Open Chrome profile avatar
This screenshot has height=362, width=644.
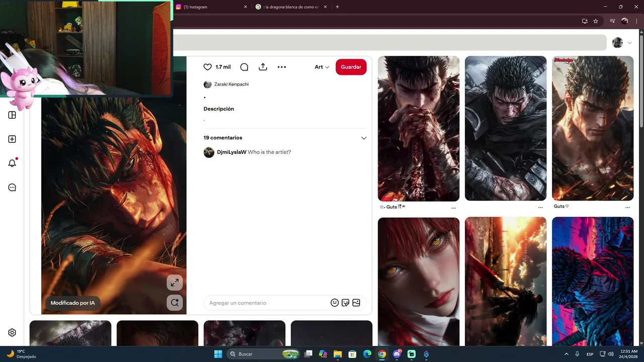[x=624, y=21]
